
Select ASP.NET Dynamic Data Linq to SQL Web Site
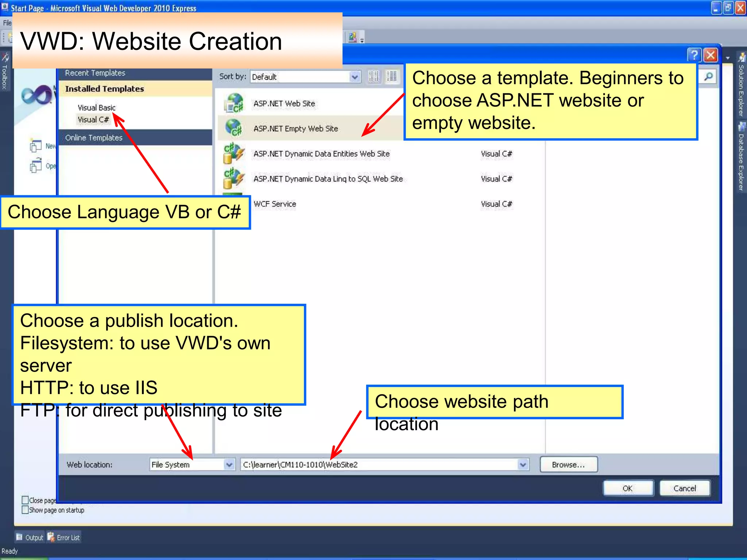pos(328,179)
